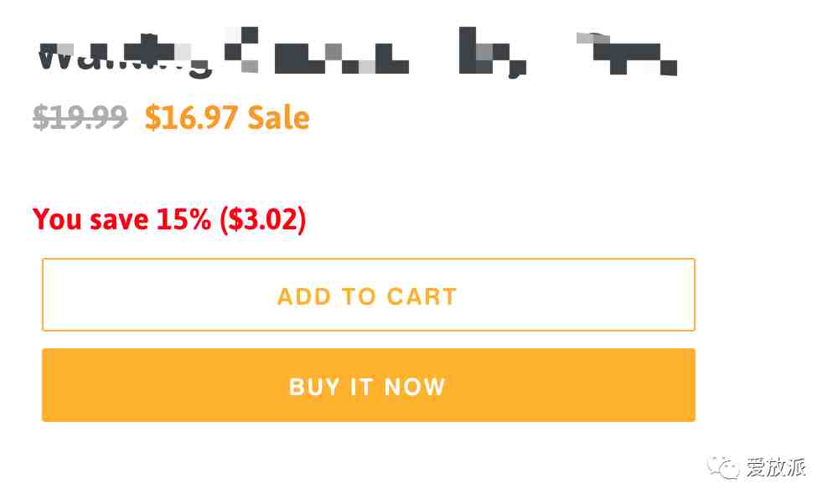Click the word BUY in the orange button
This screenshot has width=833, height=504.
pos(314,387)
